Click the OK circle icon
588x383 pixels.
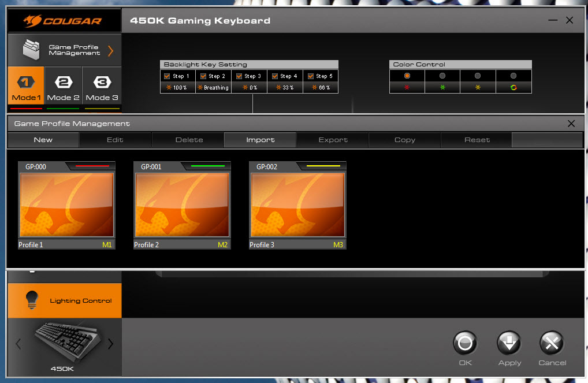[465, 343]
